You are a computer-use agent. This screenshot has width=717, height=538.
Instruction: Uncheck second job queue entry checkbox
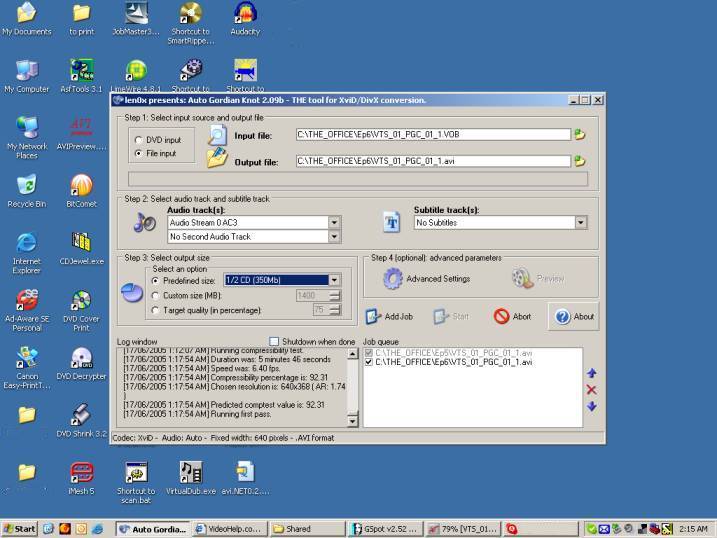(x=369, y=362)
